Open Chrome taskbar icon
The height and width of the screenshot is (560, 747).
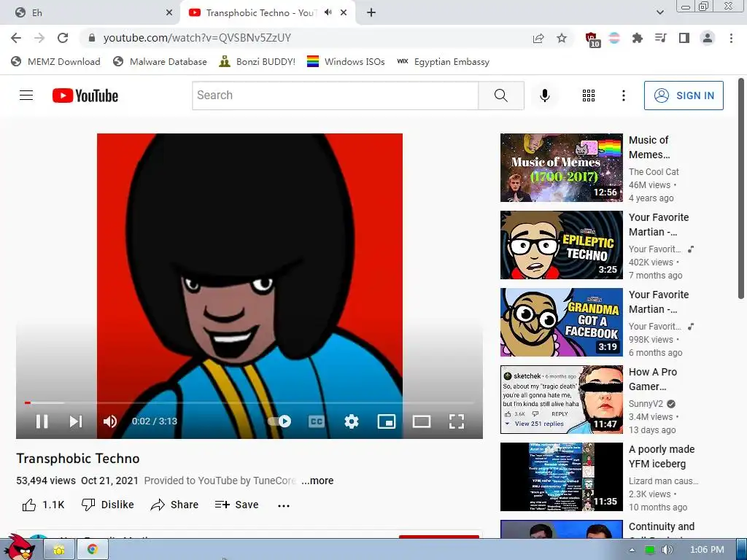click(93, 550)
